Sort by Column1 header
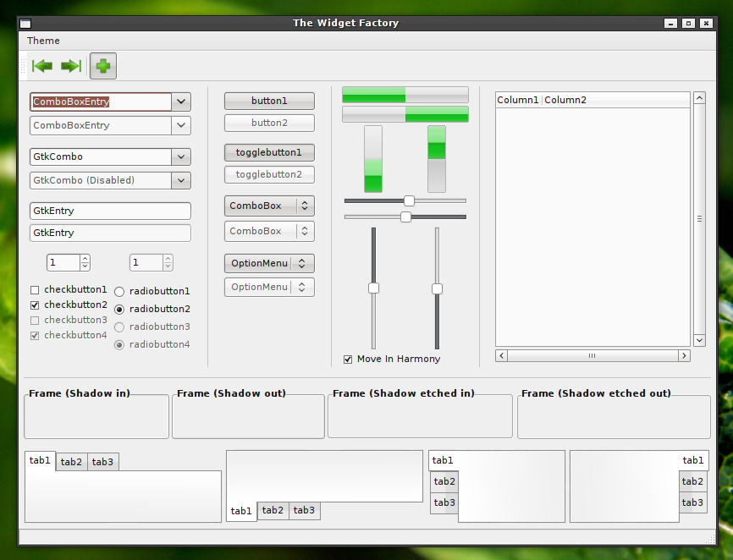Screen dimensions: 733x560 tap(518, 100)
